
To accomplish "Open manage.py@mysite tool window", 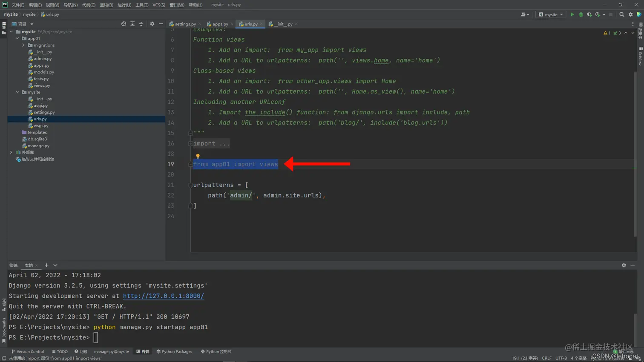I will 111,351.
